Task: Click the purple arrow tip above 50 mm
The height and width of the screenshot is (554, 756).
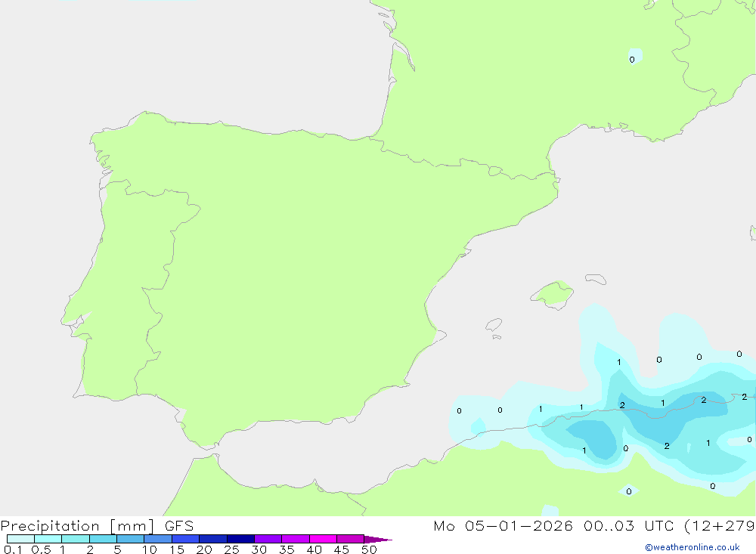Action: 378,539
